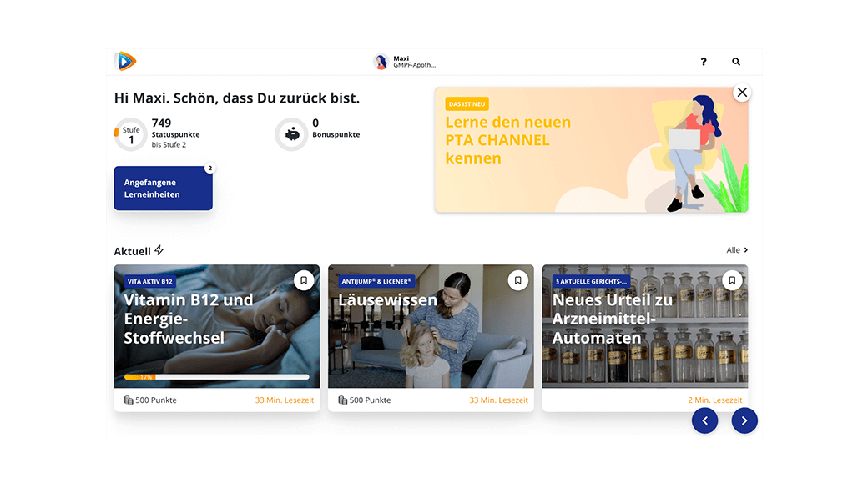
Task: Open help via the question mark icon
Action: pos(703,62)
